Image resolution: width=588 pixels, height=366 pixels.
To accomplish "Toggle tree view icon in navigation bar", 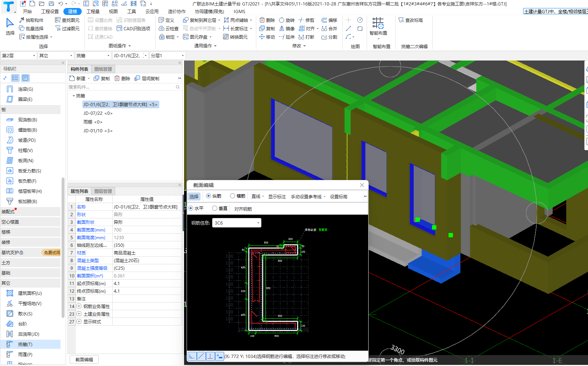I will point(15,78).
